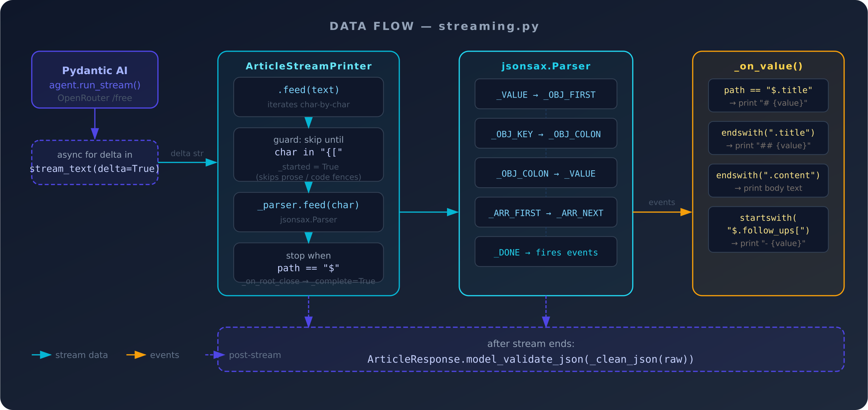Select the 'endswith(".title")' rule box
The width and height of the screenshot is (868, 410).
tap(769, 138)
